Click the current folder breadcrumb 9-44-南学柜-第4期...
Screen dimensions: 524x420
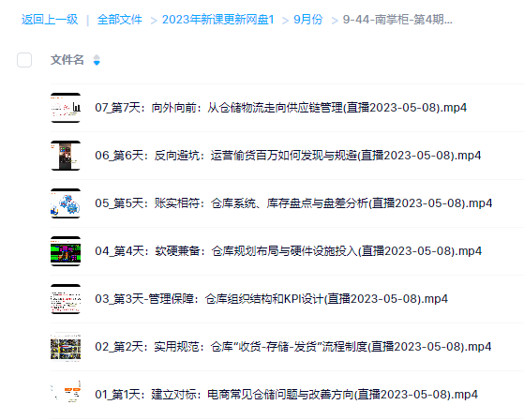point(397,20)
